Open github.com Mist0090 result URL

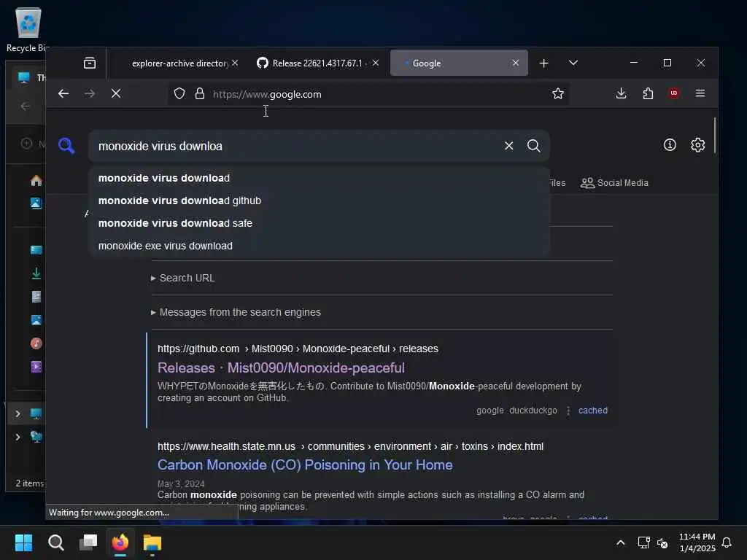click(298, 349)
